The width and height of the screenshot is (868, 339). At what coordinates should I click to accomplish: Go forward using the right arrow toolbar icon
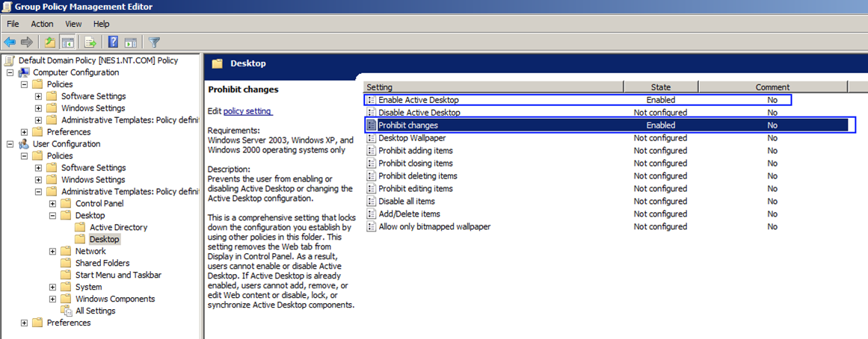pos(27,42)
